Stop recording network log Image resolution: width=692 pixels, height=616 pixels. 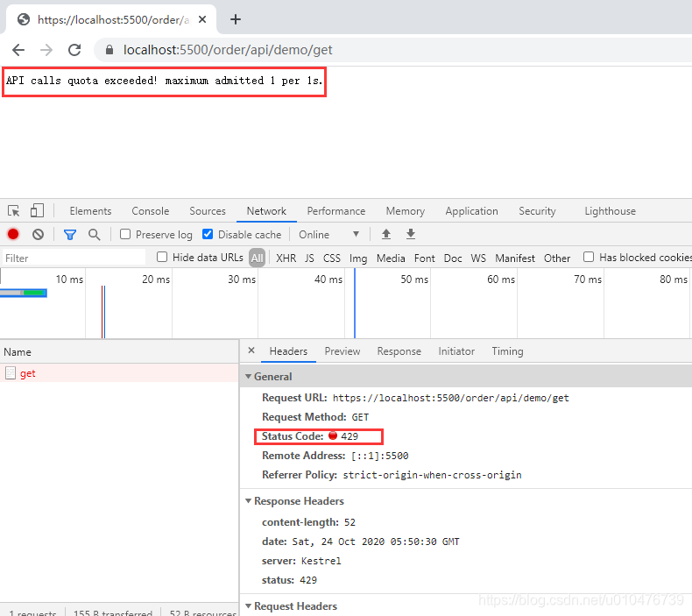13,234
